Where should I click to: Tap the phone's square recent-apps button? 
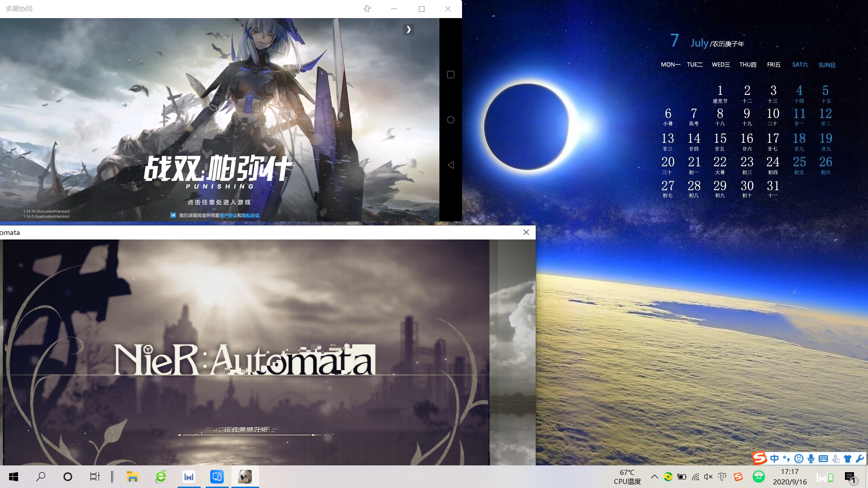click(x=451, y=75)
